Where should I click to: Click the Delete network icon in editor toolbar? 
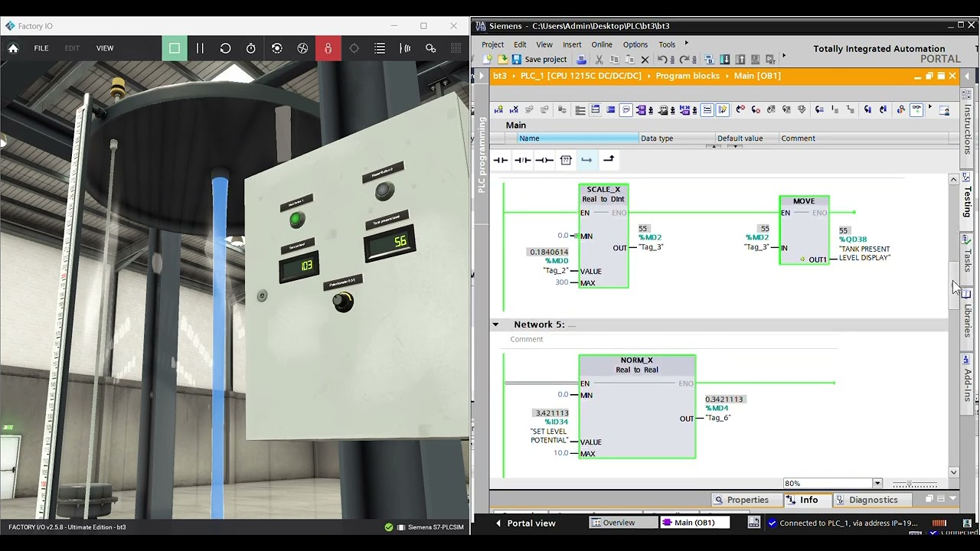[x=514, y=109]
